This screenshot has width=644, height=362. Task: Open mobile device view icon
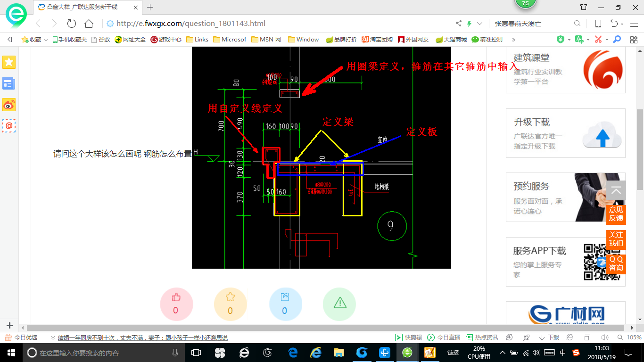click(x=598, y=24)
